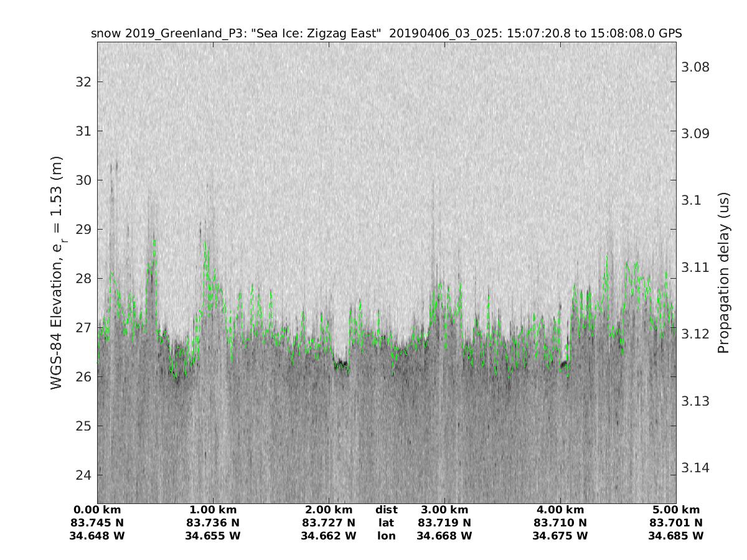This screenshot has width=747, height=560.
Task: Click the 30 elevation tick label
Action: (82, 180)
